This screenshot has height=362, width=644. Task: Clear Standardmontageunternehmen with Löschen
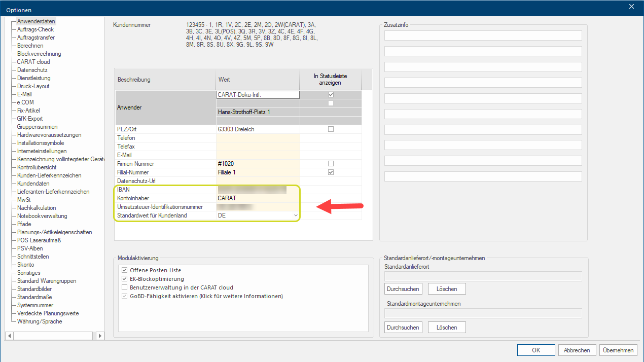(x=447, y=327)
